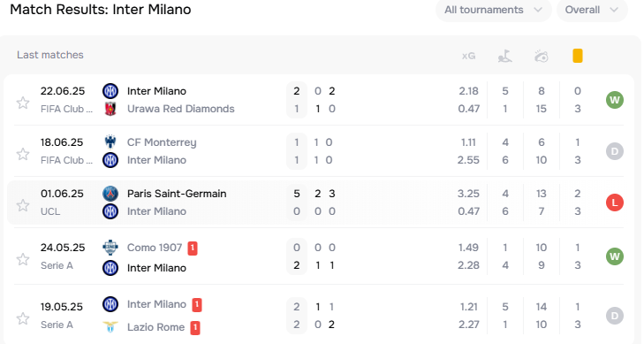Click the red L loss result badge
The image size is (644, 344).
point(615,203)
